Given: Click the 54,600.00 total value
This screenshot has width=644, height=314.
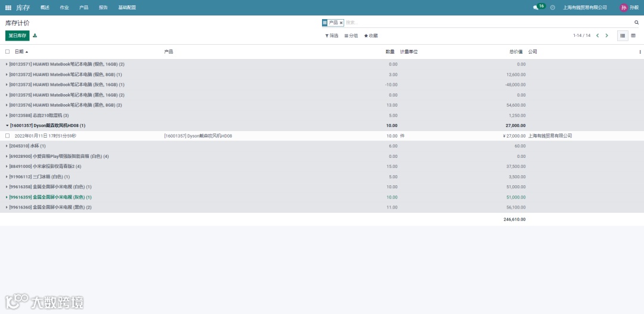Looking at the screenshot, I should 516,105.
